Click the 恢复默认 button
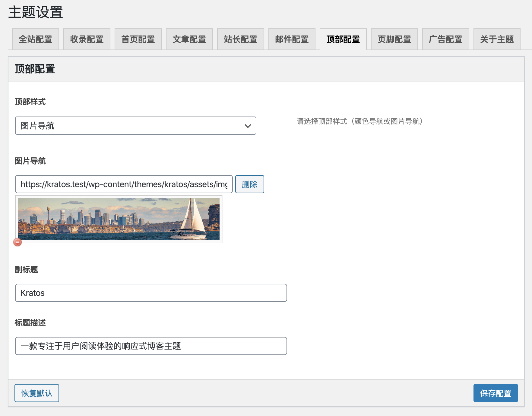Screen dimensions: 532x416 pos(36,393)
